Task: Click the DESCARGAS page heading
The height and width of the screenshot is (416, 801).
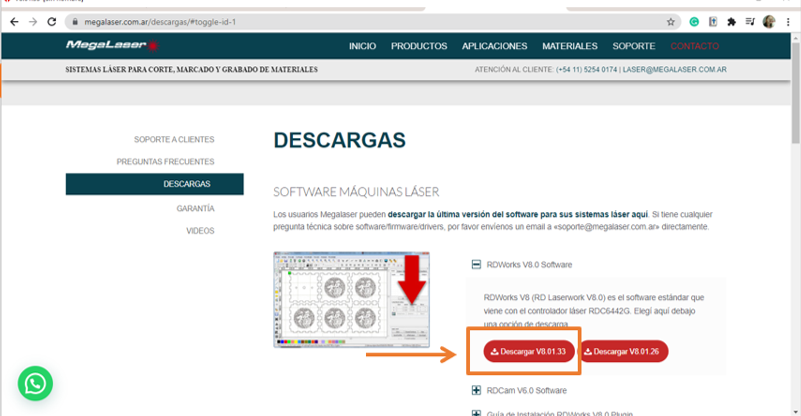Action: pyautogui.click(x=339, y=140)
